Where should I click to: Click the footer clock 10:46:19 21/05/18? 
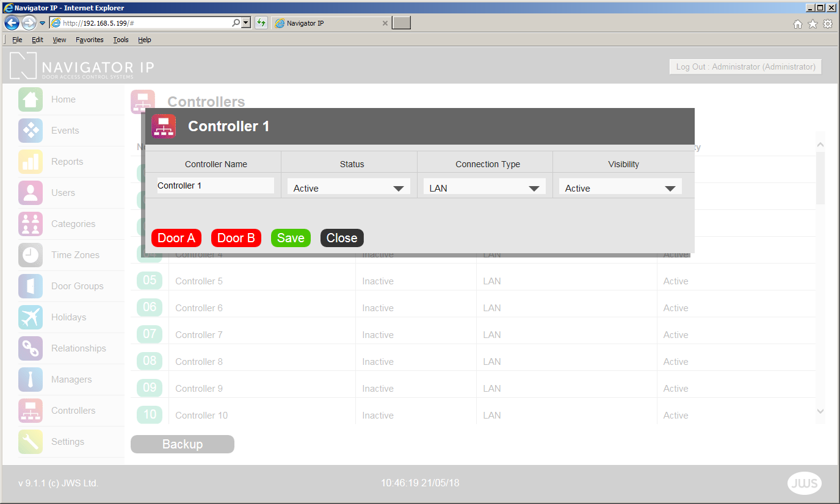pyautogui.click(x=420, y=483)
